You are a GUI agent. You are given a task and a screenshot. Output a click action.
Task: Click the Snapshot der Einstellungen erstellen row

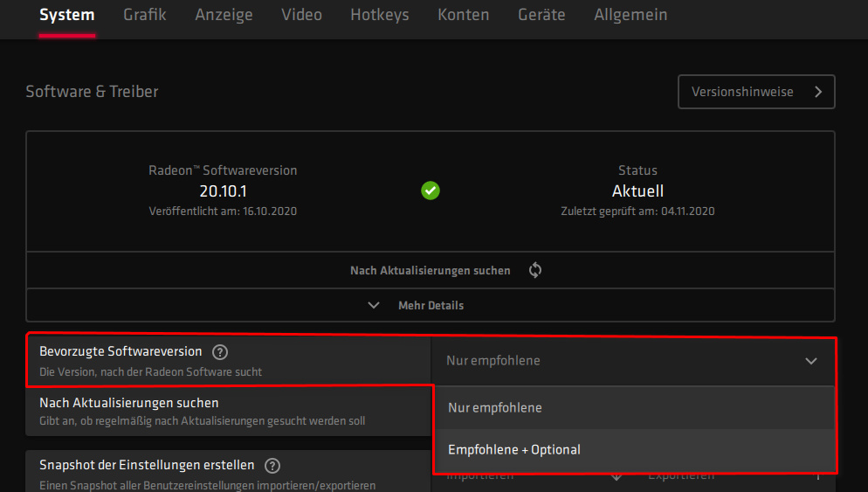pos(229,471)
